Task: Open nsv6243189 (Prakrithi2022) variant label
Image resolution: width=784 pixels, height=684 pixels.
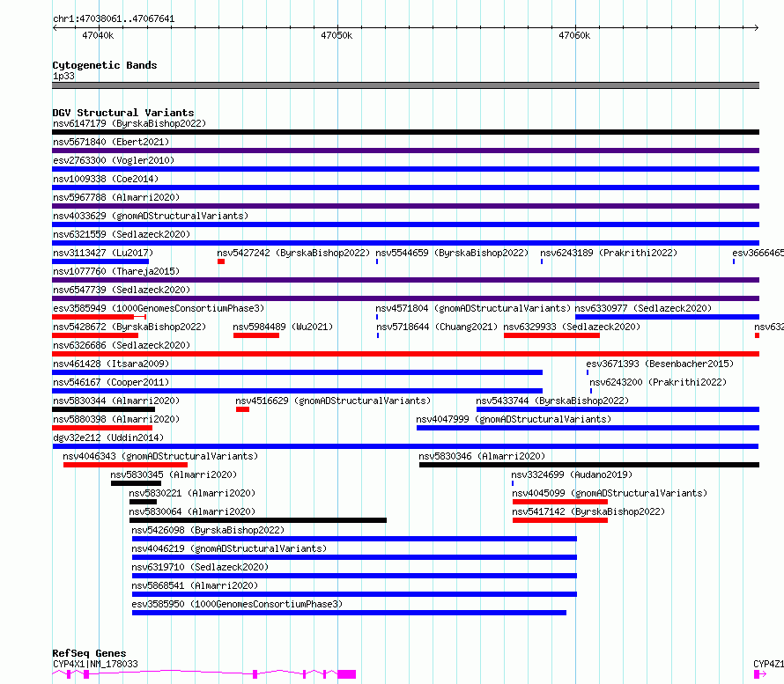Action: point(609,253)
